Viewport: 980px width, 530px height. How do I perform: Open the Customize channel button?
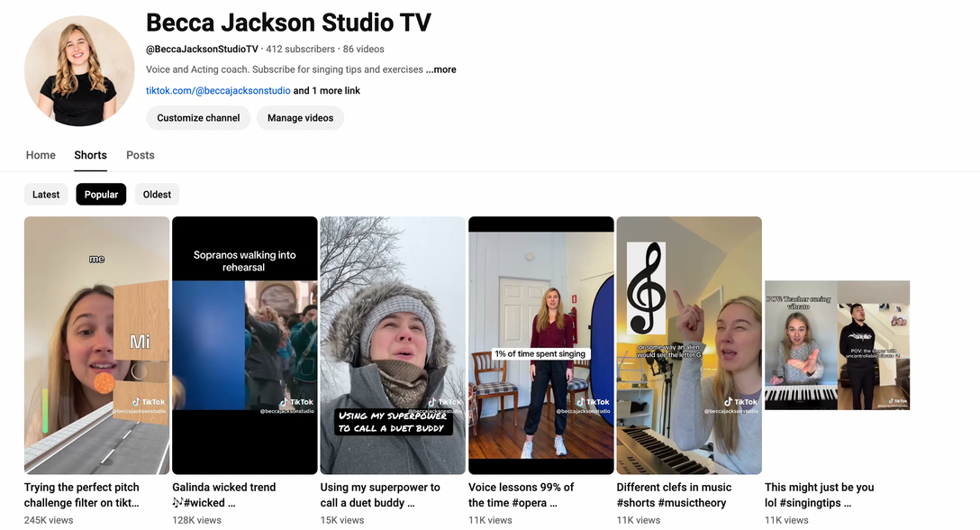198,118
